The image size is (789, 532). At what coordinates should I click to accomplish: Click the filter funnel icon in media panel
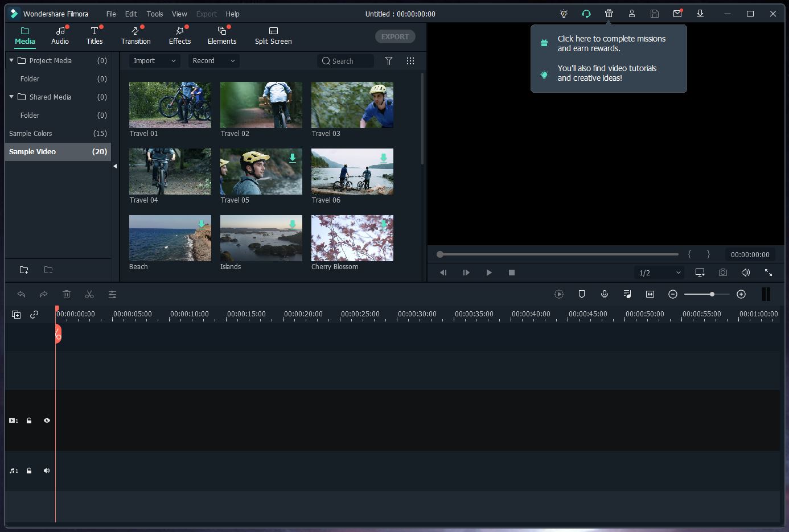(x=389, y=61)
